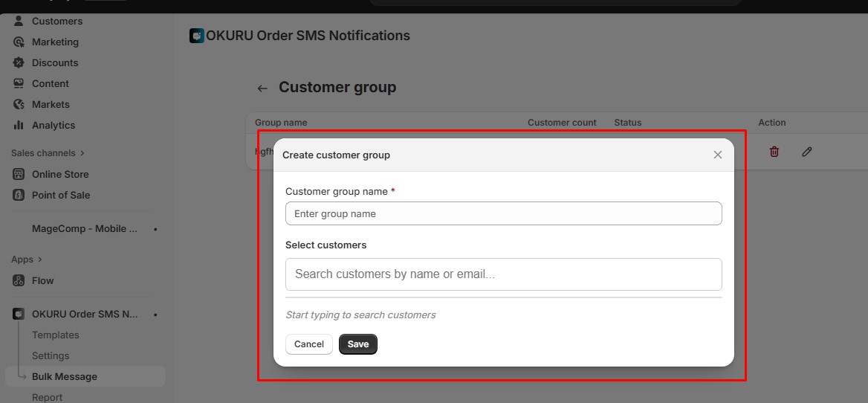
Task: Close the Create customer group modal
Action: pyautogui.click(x=717, y=155)
